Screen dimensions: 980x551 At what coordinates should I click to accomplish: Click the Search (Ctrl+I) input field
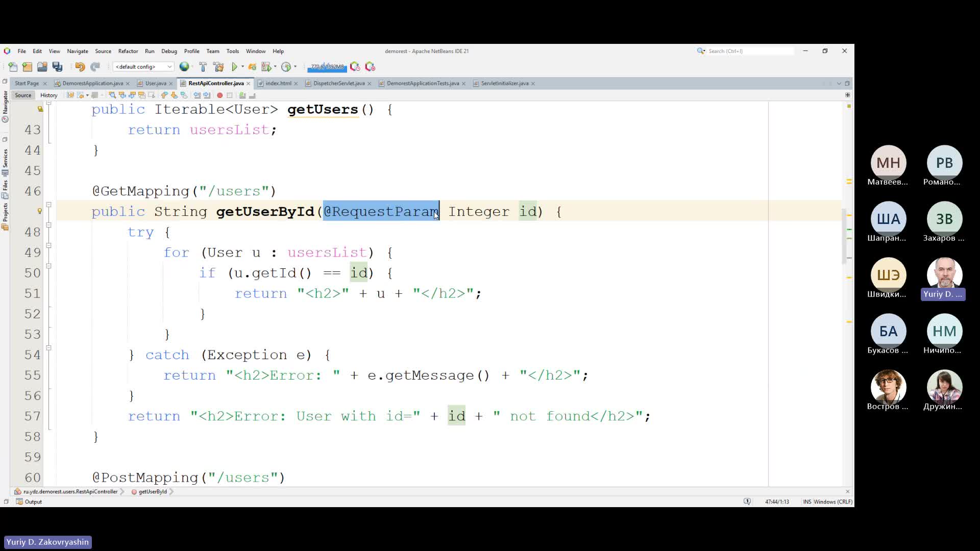750,51
